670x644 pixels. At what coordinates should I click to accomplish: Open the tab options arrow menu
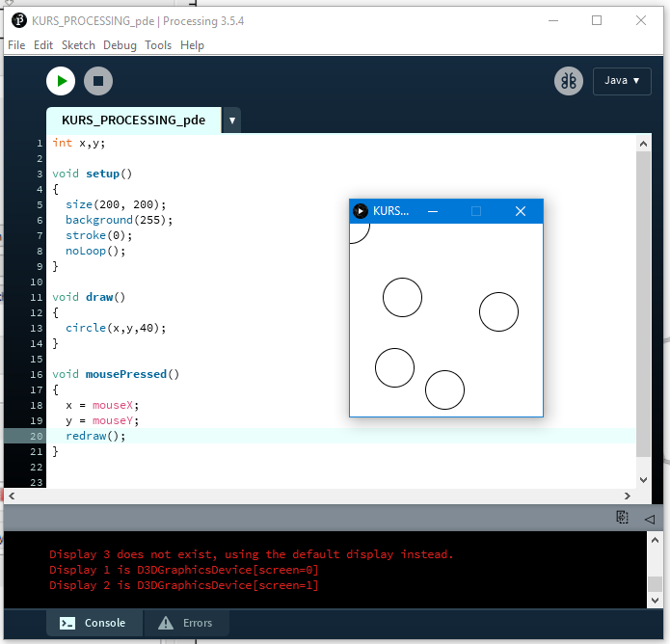pos(232,121)
